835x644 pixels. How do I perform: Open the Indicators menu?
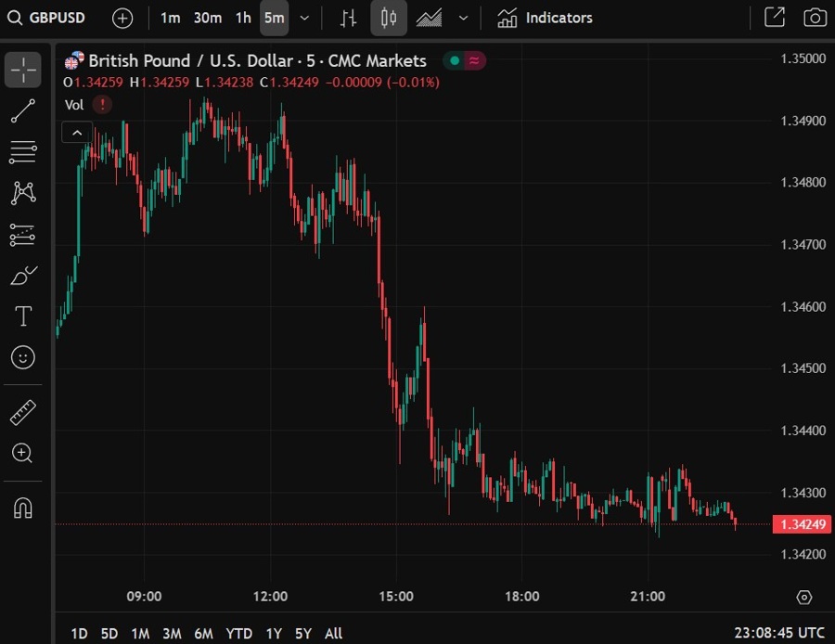[545, 19]
